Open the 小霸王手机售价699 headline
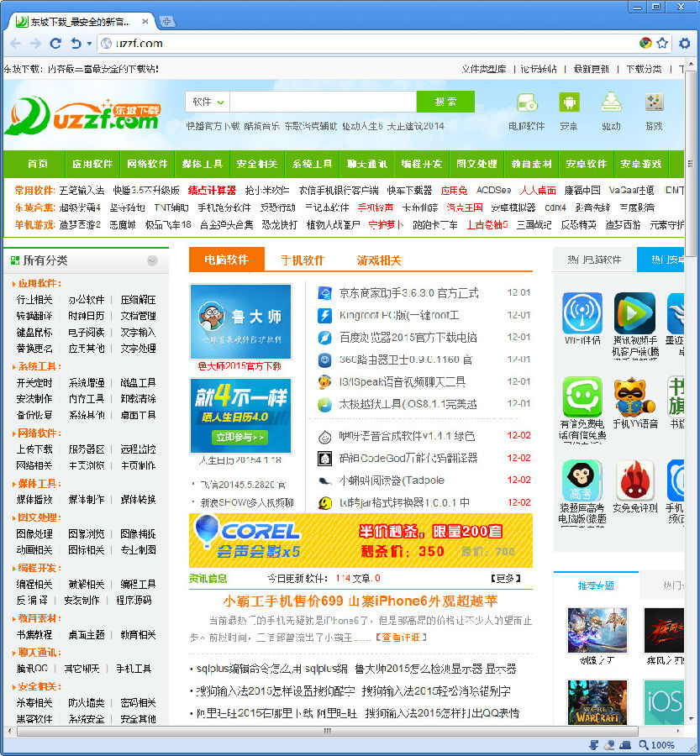This screenshot has width=700, height=756. click(361, 601)
